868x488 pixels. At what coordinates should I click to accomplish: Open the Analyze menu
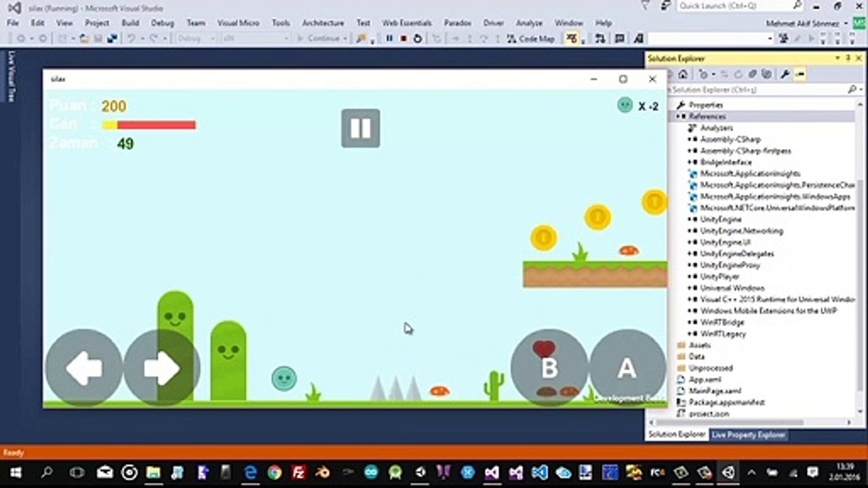pyautogui.click(x=529, y=22)
